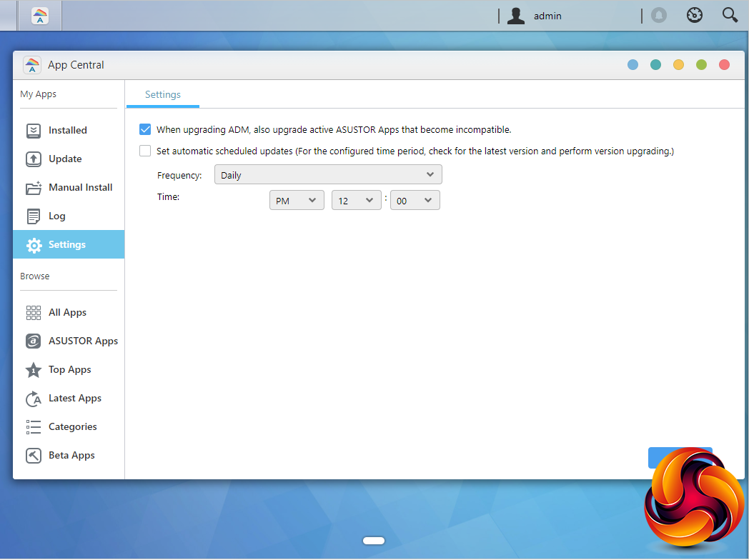Uncheck upgrade incompatible ASUSTOR Apps option
749x560 pixels.
pyautogui.click(x=145, y=129)
